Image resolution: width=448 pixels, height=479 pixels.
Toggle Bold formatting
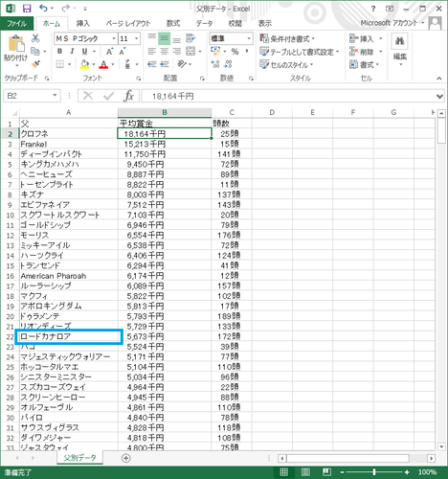coord(59,52)
